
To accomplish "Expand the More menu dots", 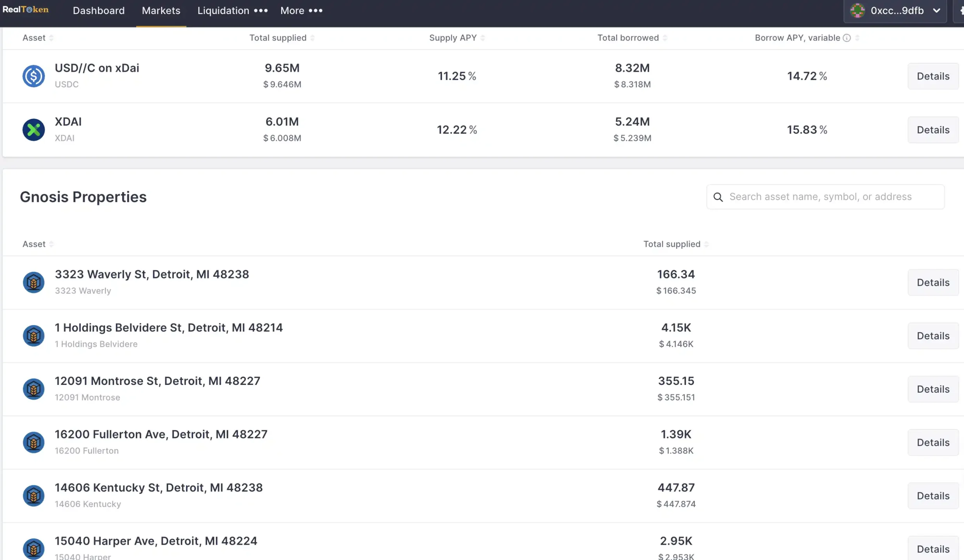I will [316, 11].
